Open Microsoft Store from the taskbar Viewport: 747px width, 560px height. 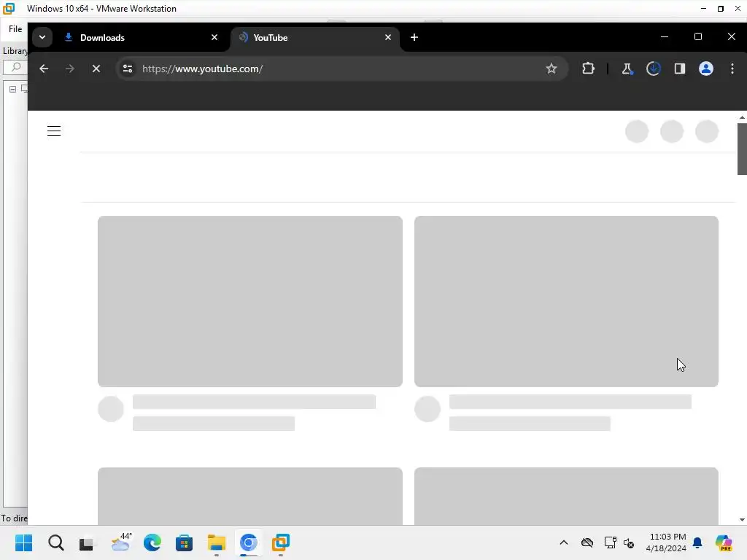point(184,542)
